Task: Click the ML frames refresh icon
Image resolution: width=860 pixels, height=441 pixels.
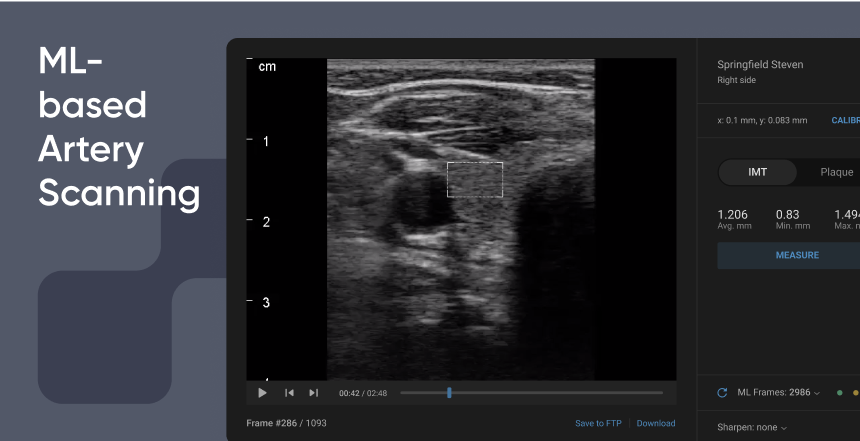Action: (722, 393)
